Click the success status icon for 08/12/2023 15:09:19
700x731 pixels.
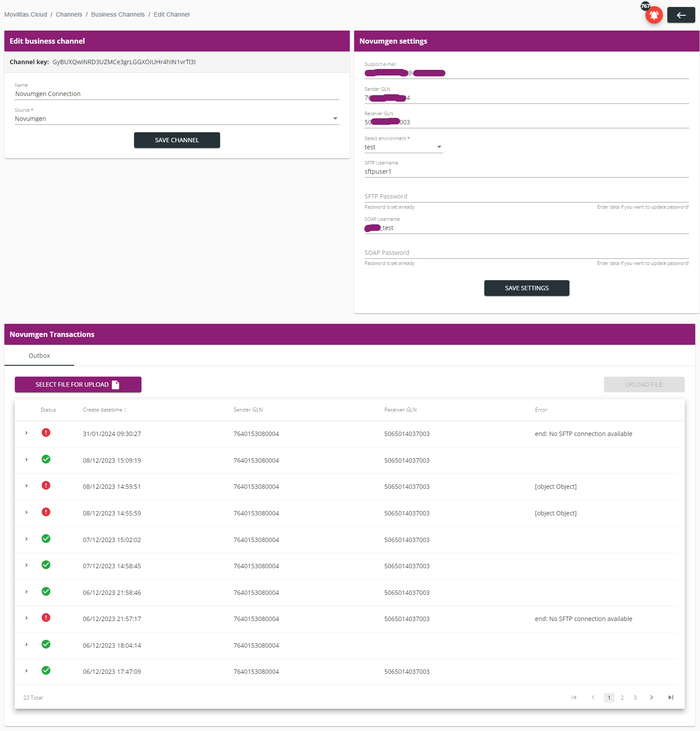point(46,459)
